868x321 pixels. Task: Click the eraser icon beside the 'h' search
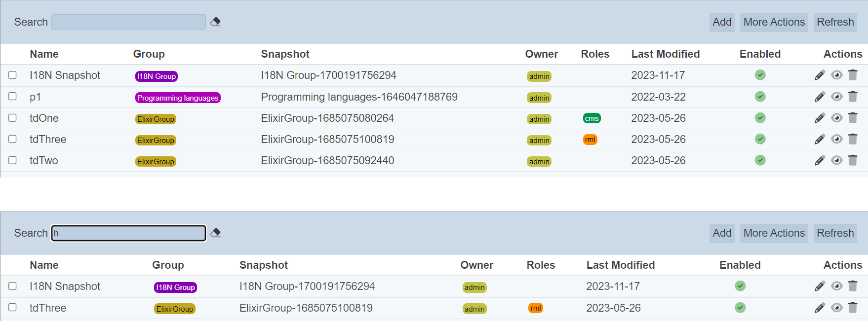point(215,233)
